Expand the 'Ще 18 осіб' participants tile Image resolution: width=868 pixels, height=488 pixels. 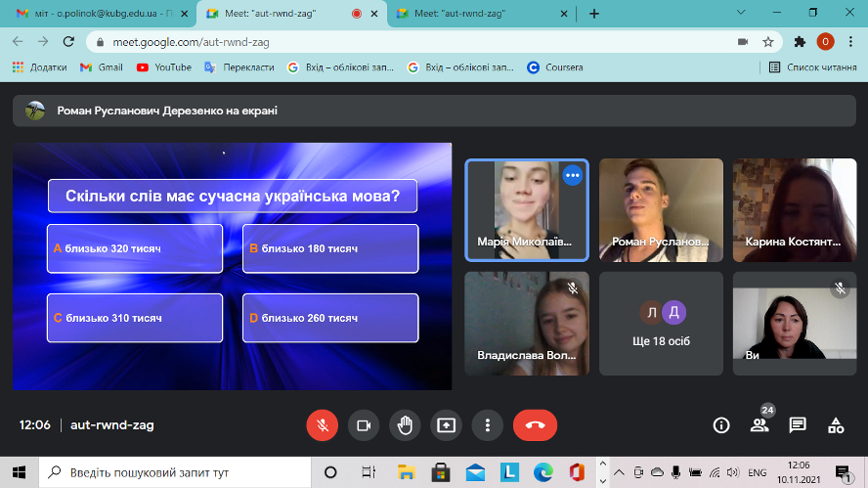click(x=661, y=324)
